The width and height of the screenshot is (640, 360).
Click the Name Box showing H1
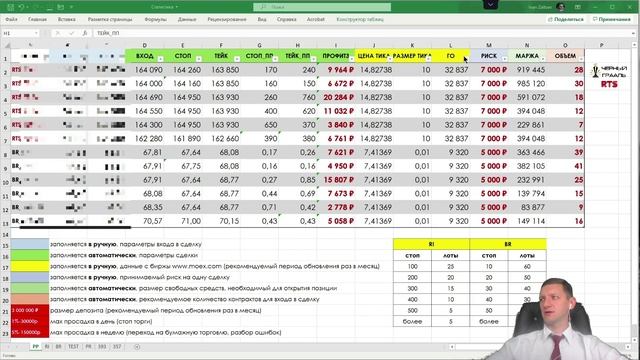(x=17, y=33)
